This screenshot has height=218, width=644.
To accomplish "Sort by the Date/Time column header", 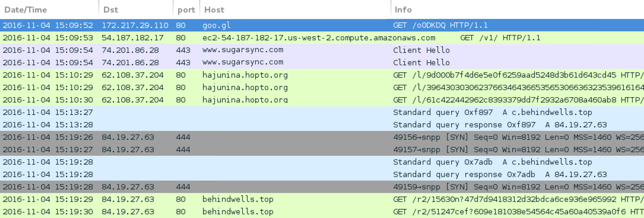I will point(49,9).
